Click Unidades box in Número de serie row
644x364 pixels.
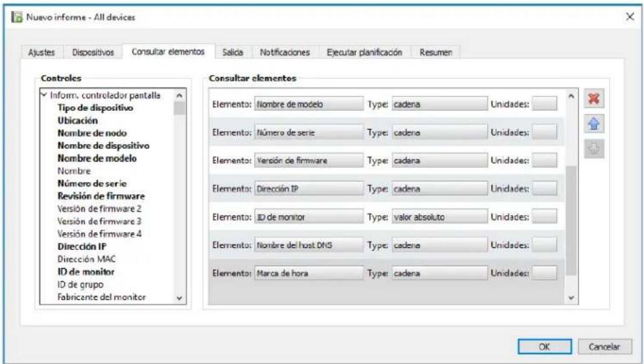545,132
